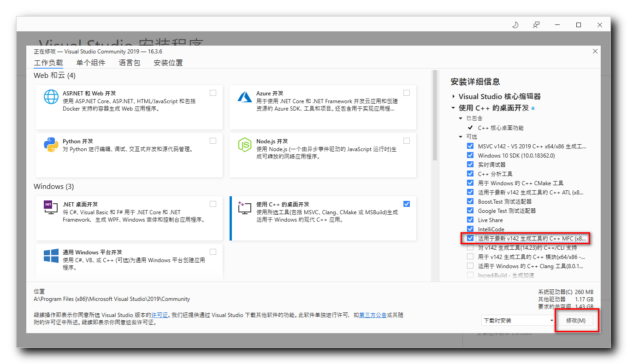Viewport: 627px width, 364px height.
Task: Collapse the 可选 group
Action: click(461, 137)
